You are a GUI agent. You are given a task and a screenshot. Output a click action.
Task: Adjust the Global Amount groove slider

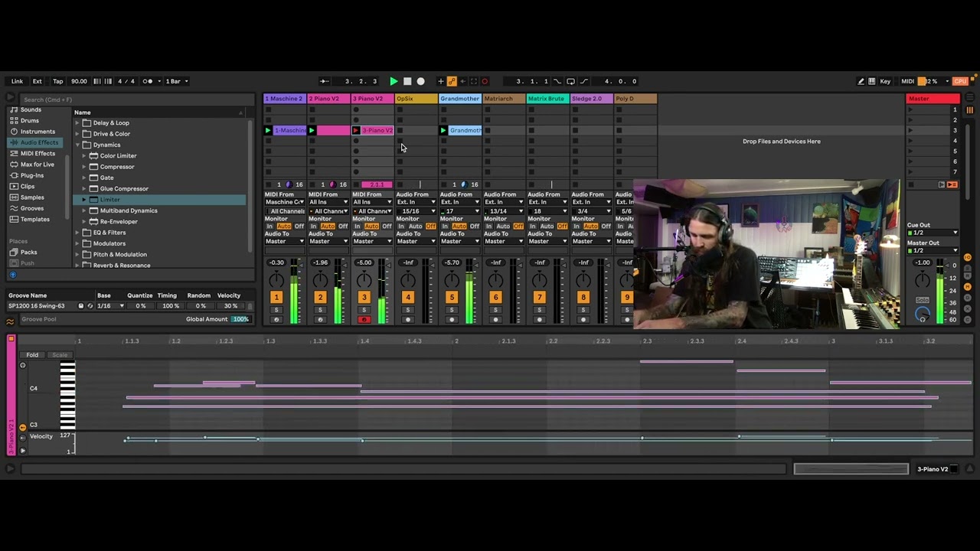[240, 319]
